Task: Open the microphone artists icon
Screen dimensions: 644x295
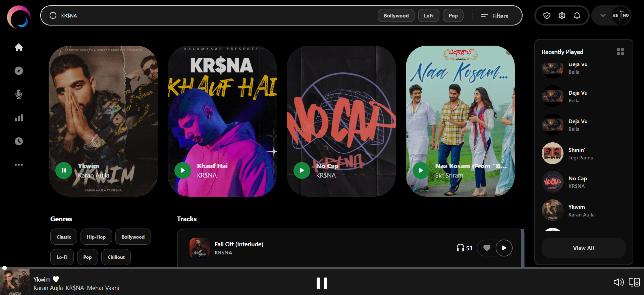Action: 19,94
